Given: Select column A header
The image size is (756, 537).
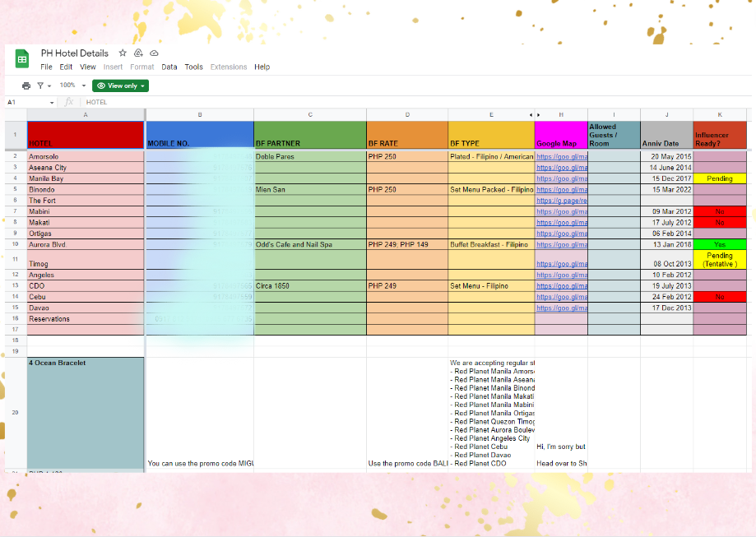Looking at the screenshot, I should (86, 115).
